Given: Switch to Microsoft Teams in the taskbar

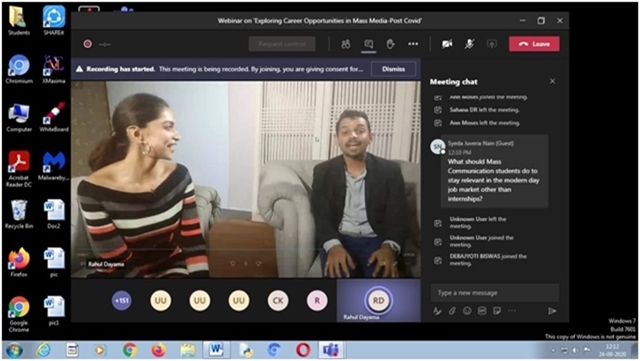Looking at the screenshot, I should tap(331, 350).
